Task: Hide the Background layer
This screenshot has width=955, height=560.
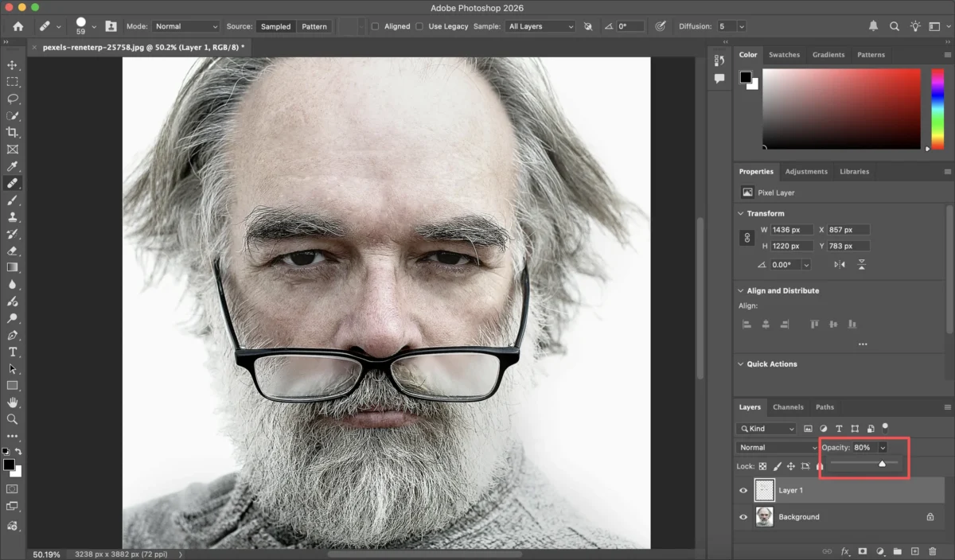Action: pyautogui.click(x=743, y=517)
